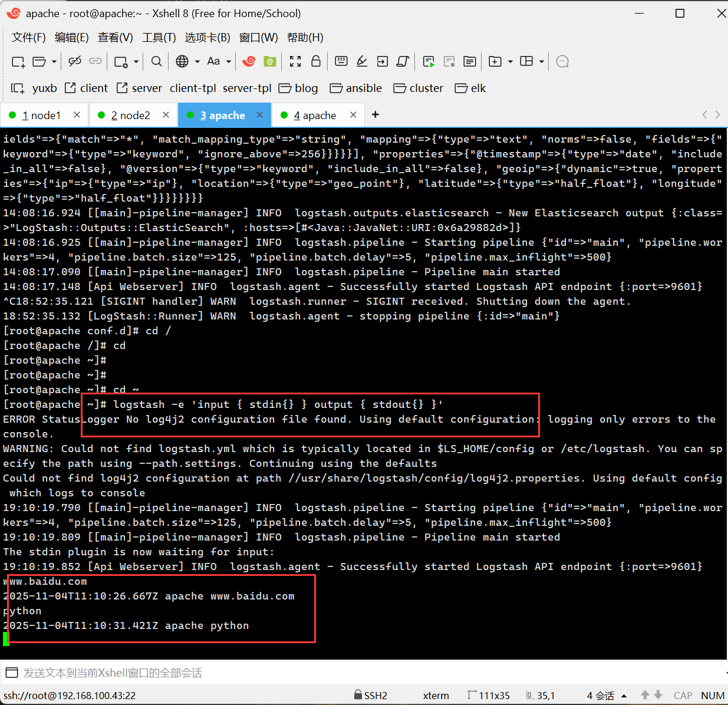Screen dimensions: 728x705
Task: Click the Reconnect link icon
Action: [x=95, y=61]
